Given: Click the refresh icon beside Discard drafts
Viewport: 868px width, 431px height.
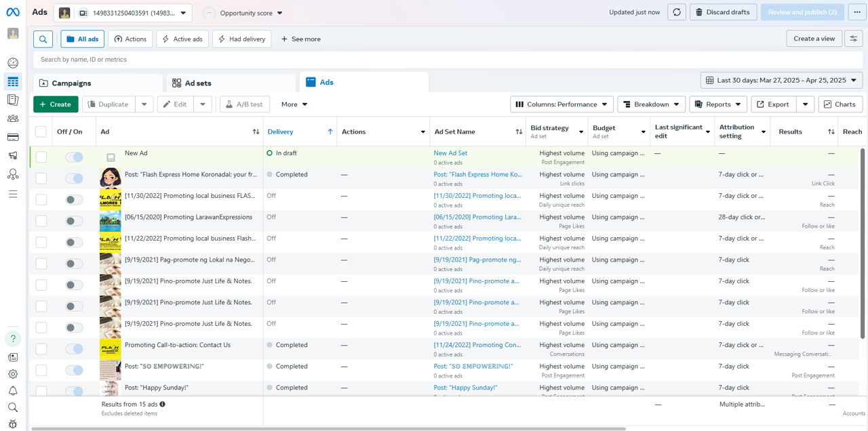Looking at the screenshot, I should coord(676,12).
